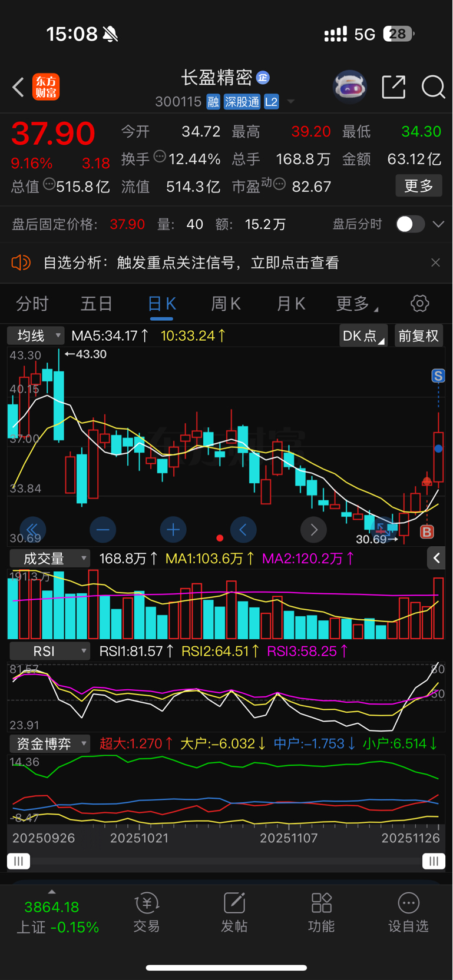Zoom in chart with plus button
Screen dimensions: 453x980
(173, 530)
